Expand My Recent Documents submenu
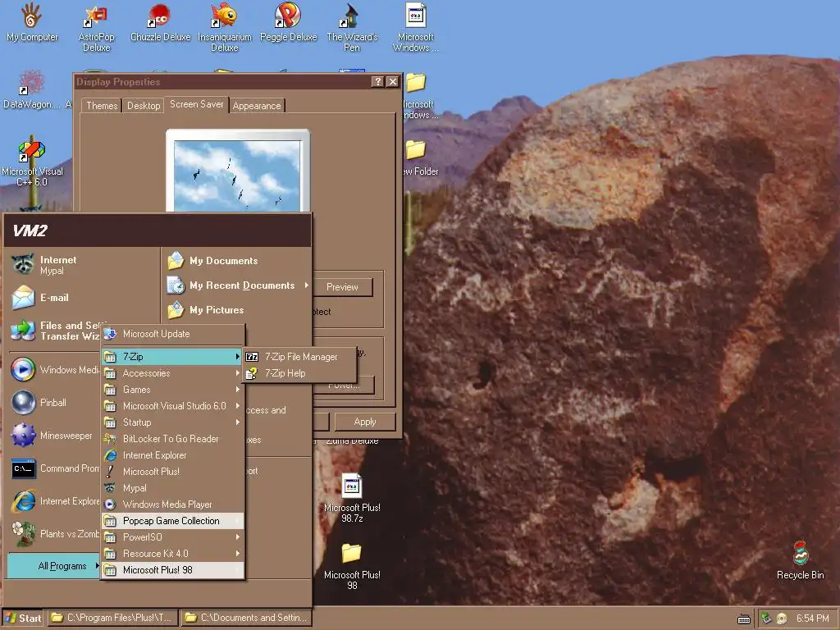 click(x=237, y=285)
